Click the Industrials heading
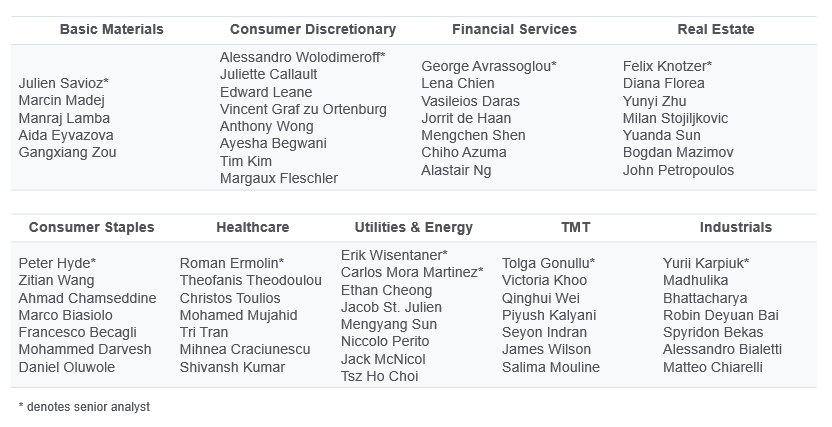Viewport: 832px width, 427px height. point(736,227)
